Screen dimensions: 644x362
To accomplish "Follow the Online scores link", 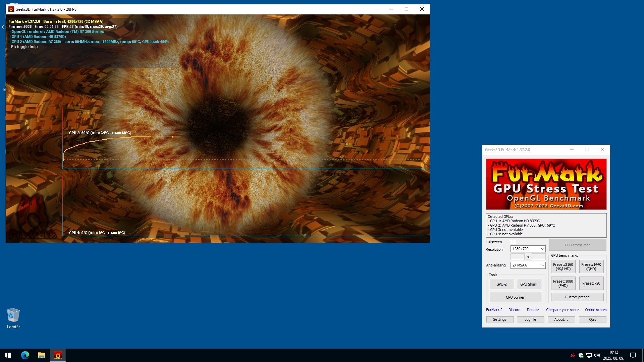I will [595, 310].
